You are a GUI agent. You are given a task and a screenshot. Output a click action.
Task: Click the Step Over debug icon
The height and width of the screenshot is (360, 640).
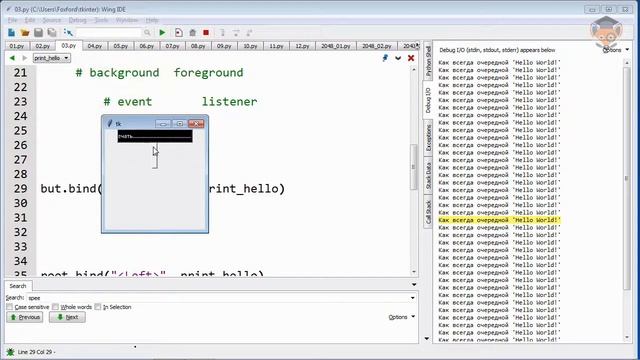(236, 33)
